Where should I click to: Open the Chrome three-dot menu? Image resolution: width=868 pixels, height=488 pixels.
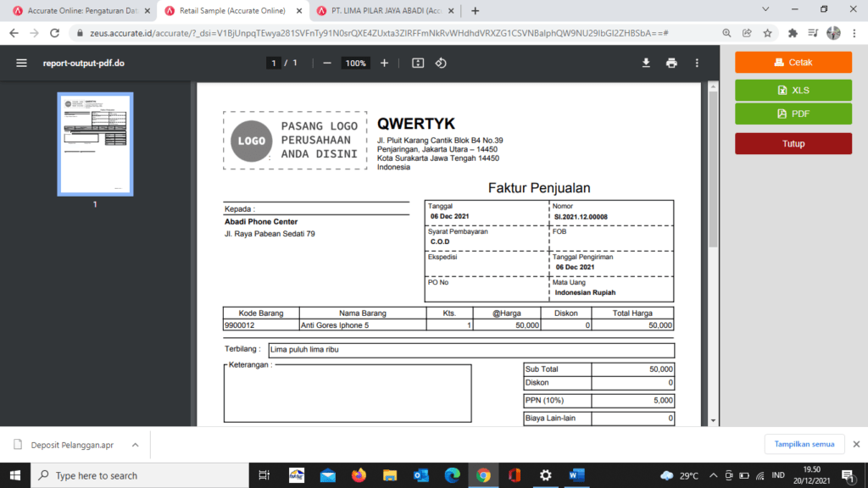(x=854, y=33)
